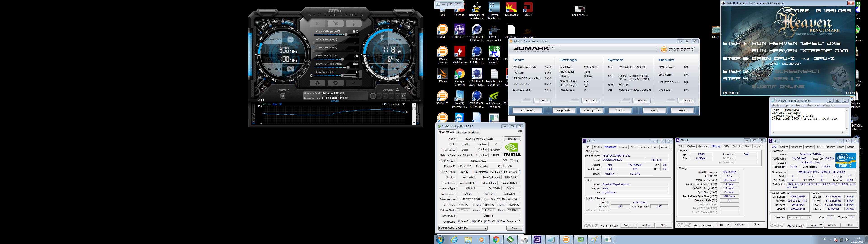Open the 3DMark2000 desktop icon
Screen dimensions: 868x244
pyautogui.click(x=511, y=9)
